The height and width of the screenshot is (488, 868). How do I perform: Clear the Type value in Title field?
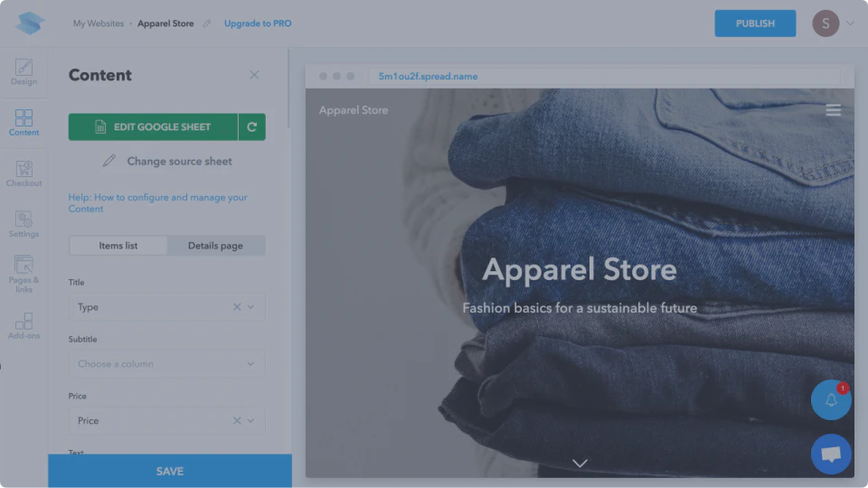click(237, 307)
